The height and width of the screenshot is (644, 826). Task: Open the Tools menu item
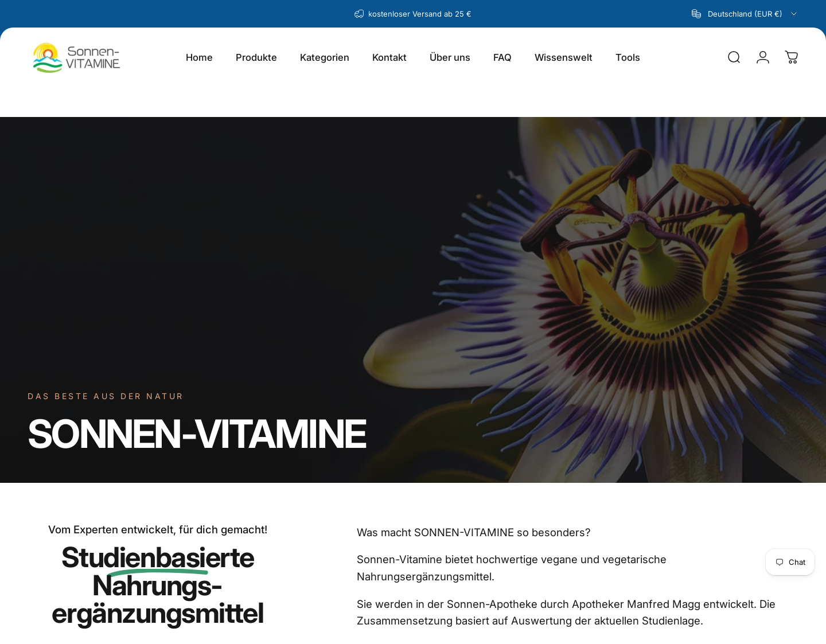point(628,57)
